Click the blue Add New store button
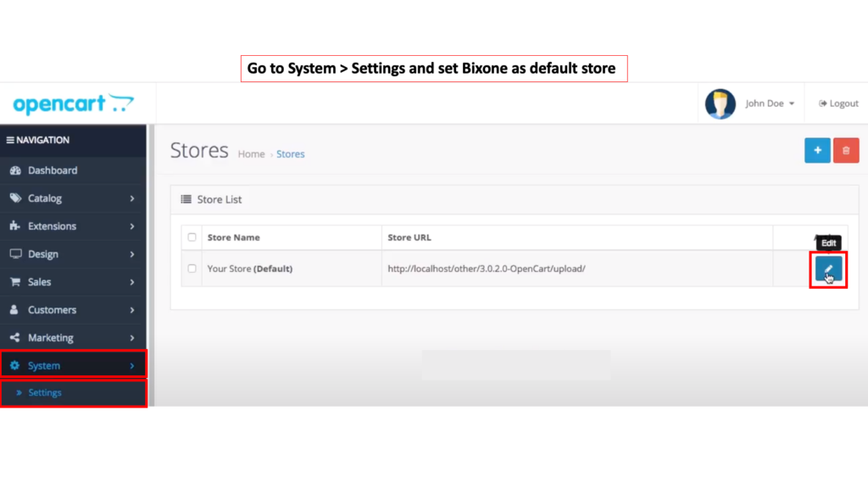Viewport: 868px width, 488px height. click(817, 151)
